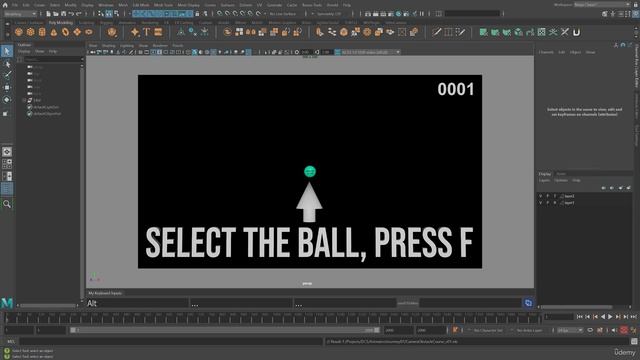Viewport: 640px width, 360px height.
Task: Create a polygon torus from the shelf
Action: click(x=65, y=32)
